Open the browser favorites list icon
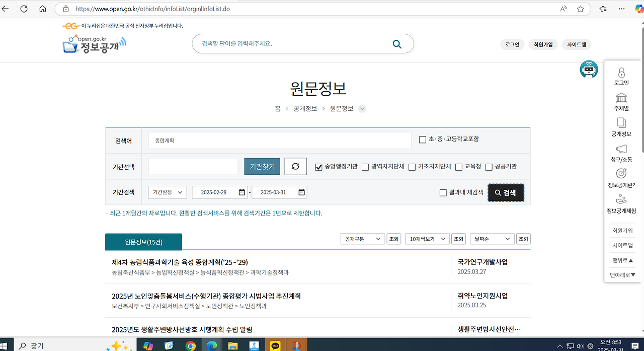Screen dimensions: 644x351 tap(603, 9)
